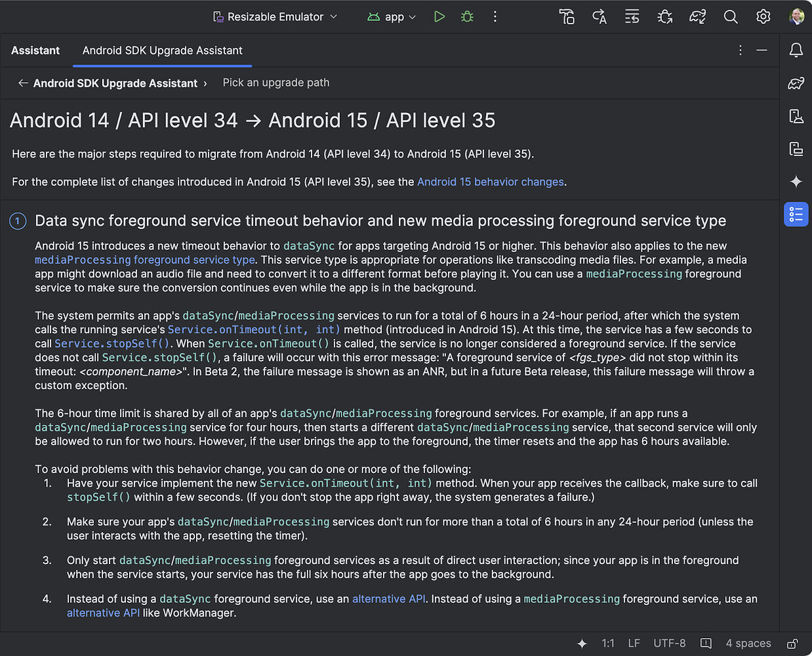Screen dimensions: 812x656
Task: Switch to the Assistant tab
Action: click(x=35, y=51)
